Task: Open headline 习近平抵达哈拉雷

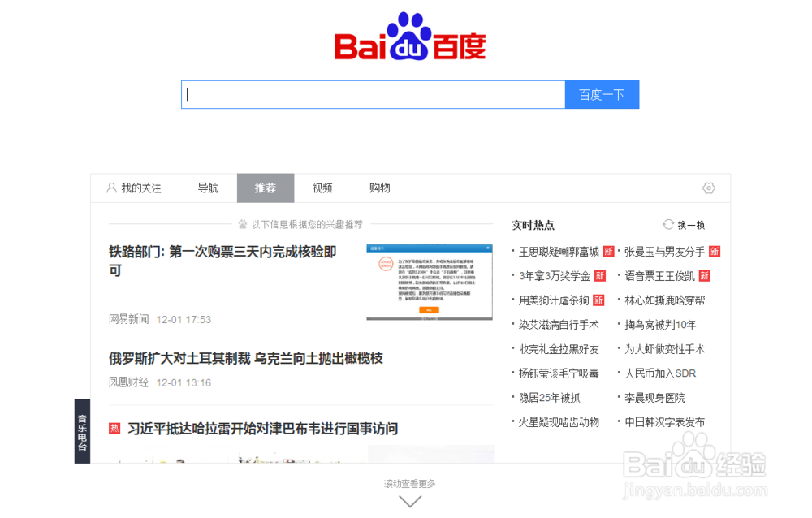Action: point(262,429)
